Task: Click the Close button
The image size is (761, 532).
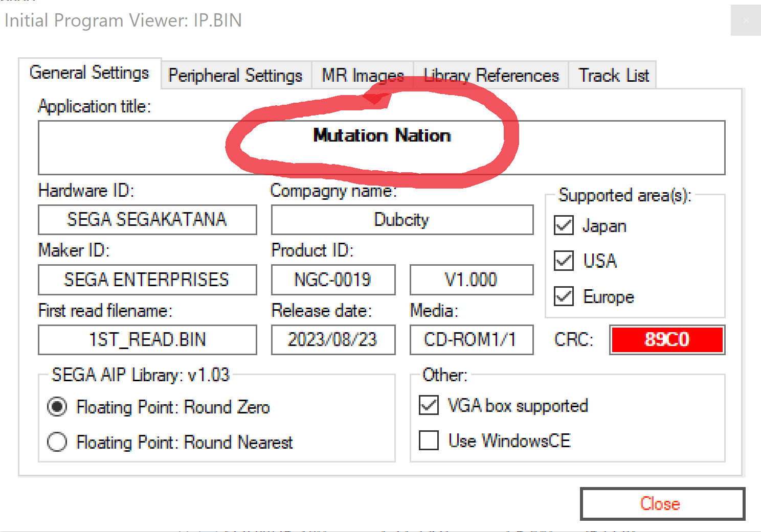Action: pos(662,504)
